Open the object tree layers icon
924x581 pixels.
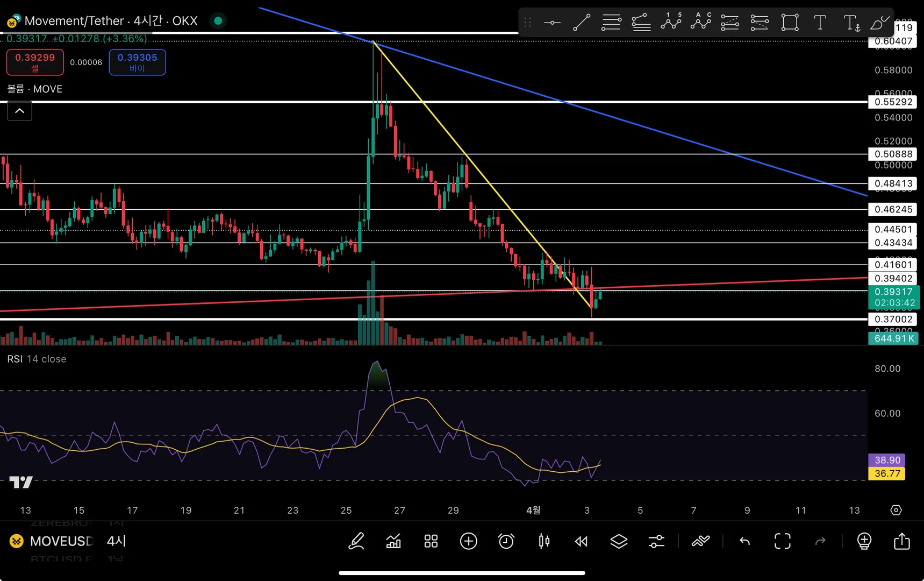(619, 541)
